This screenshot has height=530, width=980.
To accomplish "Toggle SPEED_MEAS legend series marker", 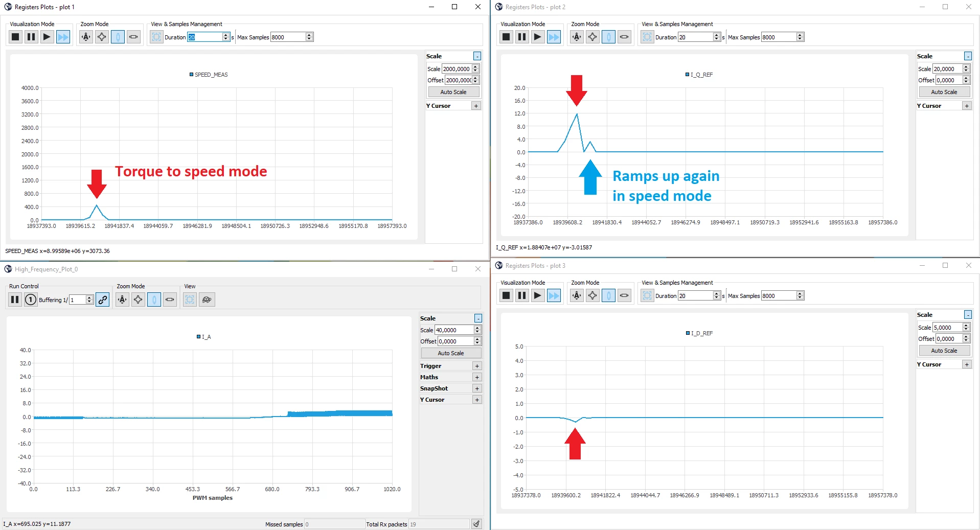I will (191, 75).
